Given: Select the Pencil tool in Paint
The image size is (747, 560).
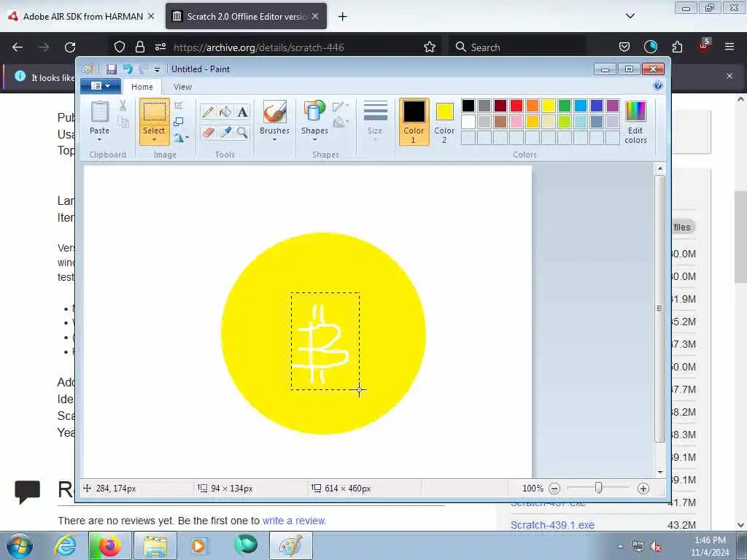Looking at the screenshot, I should click(208, 112).
